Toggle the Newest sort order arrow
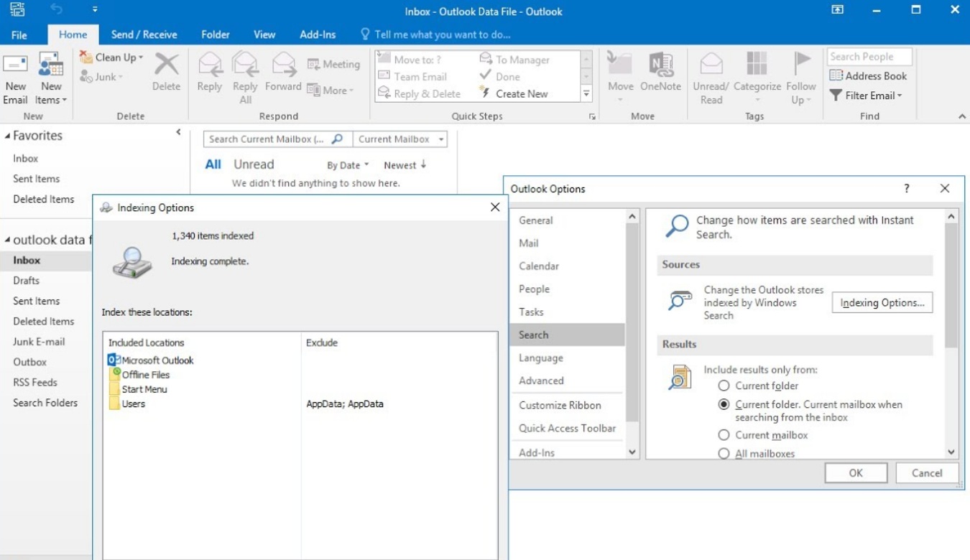The width and height of the screenshot is (970, 560). pos(424,164)
